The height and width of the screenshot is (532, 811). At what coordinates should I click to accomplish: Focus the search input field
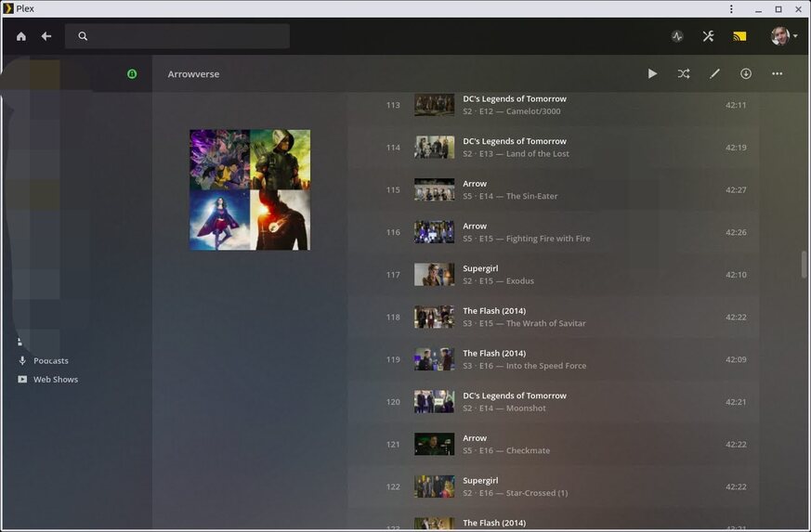tap(177, 36)
